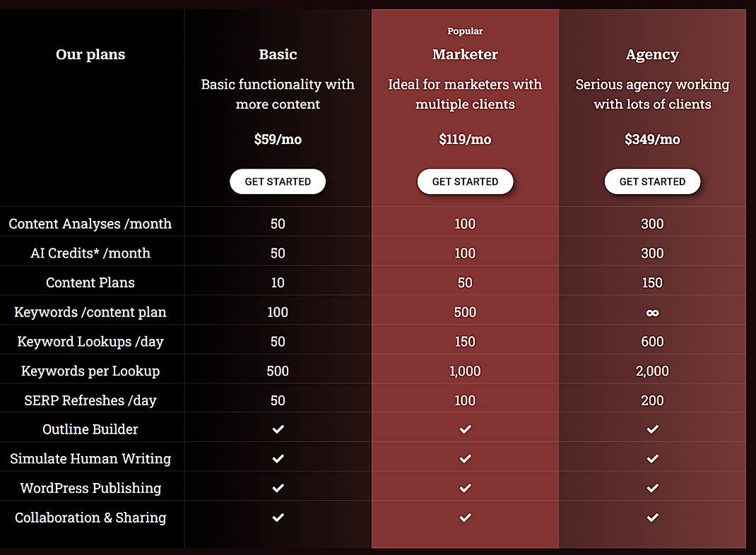The height and width of the screenshot is (555, 756).
Task: Select the Agency column header
Action: [652, 54]
